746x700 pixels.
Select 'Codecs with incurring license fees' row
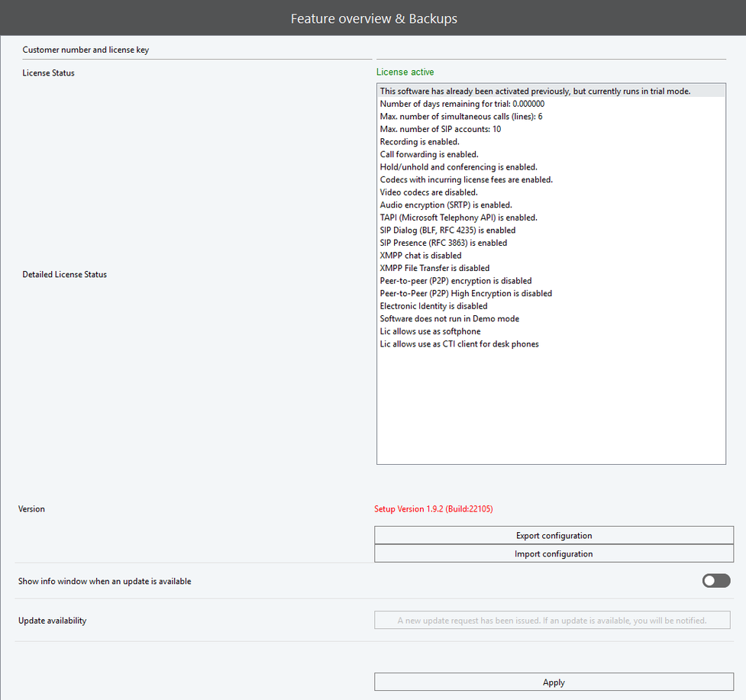551,179
